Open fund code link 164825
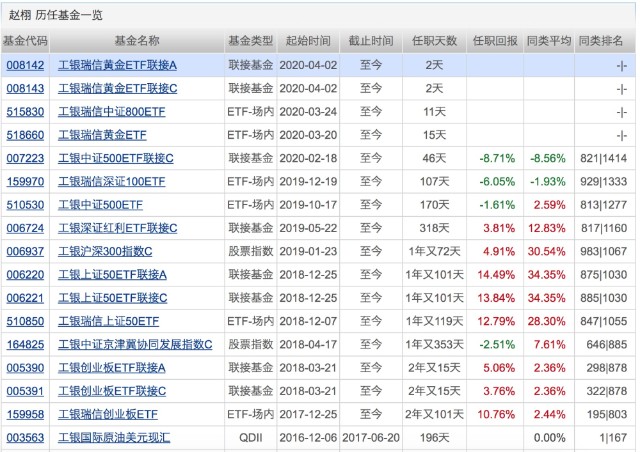Screen dimensions: 640x452 coord(25,345)
